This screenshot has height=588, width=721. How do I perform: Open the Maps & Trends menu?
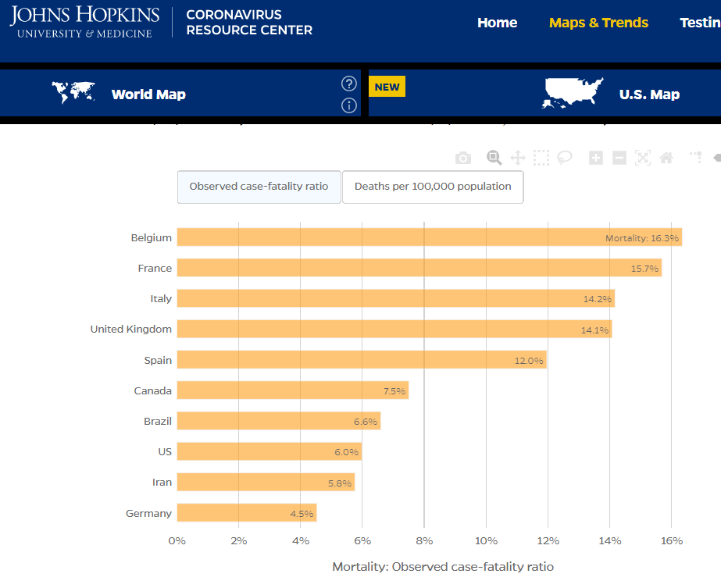(598, 23)
